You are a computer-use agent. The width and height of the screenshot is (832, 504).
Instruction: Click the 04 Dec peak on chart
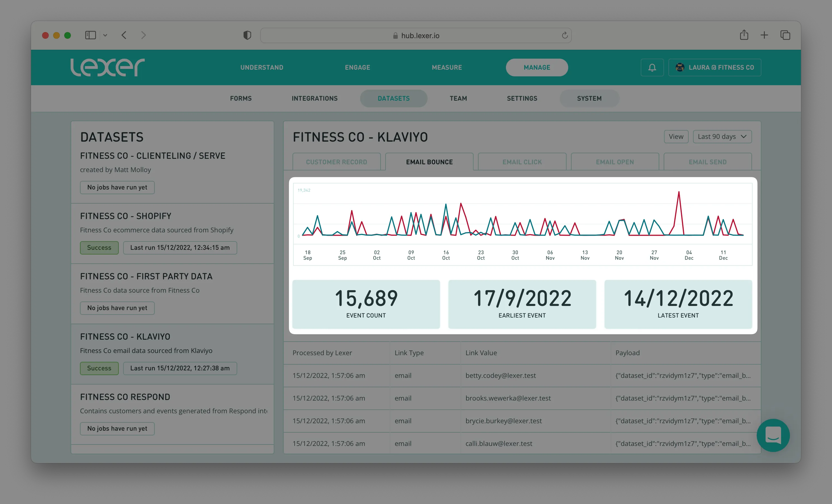[679, 193]
